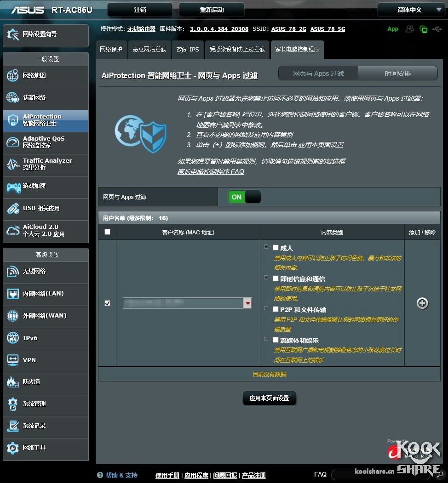Open 无线网络 wireless icon
Screen dimensions: 448x483
click(x=12, y=272)
